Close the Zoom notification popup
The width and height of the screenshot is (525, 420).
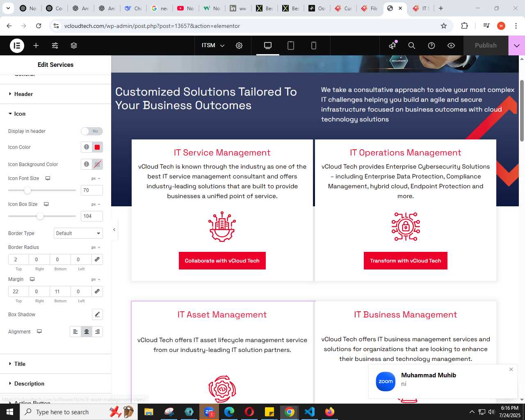click(511, 370)
